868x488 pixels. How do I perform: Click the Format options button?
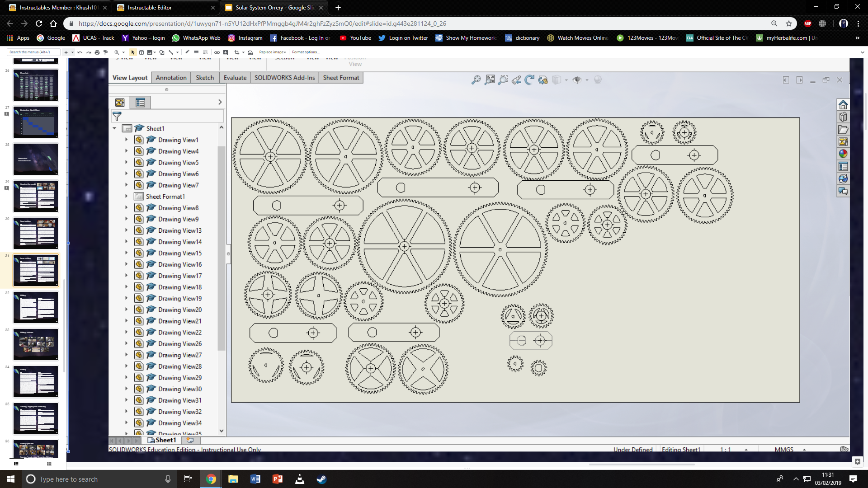306,52
